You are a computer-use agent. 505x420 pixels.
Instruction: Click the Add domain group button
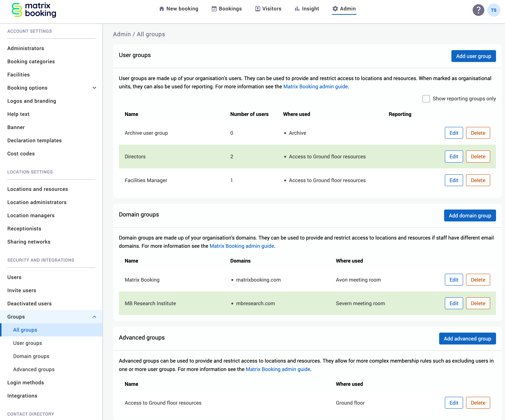point(470,215)
